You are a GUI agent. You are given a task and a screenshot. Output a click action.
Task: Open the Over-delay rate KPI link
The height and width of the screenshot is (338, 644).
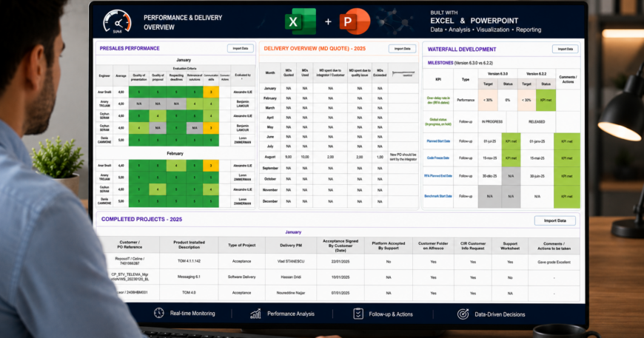point(438,100)
